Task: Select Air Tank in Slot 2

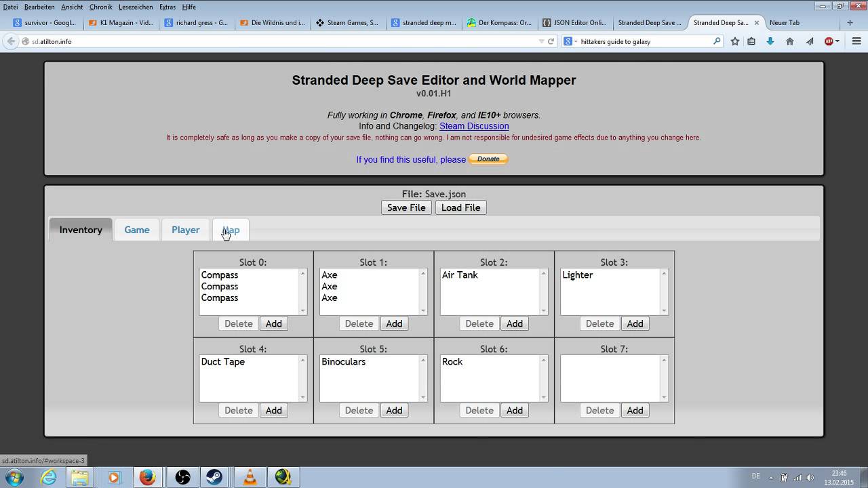Action: 460,275
